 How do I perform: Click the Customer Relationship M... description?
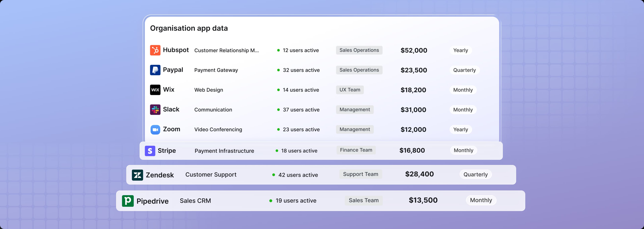227,50
